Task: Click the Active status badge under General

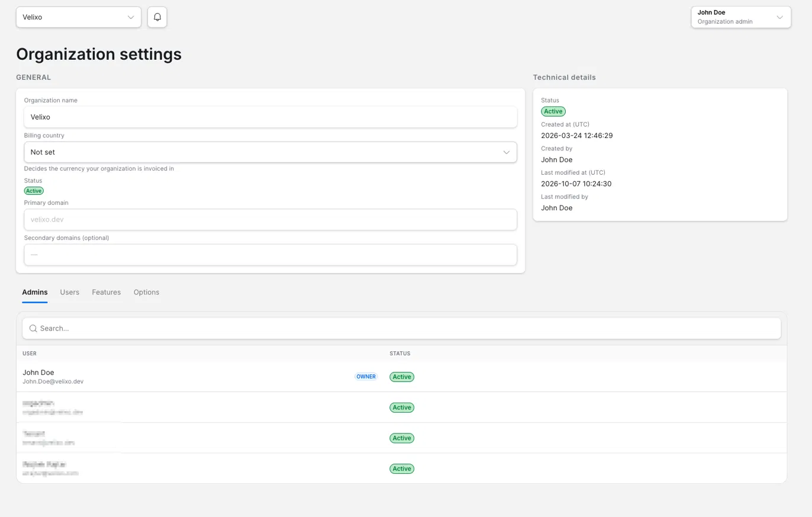Action: (34, 191)
